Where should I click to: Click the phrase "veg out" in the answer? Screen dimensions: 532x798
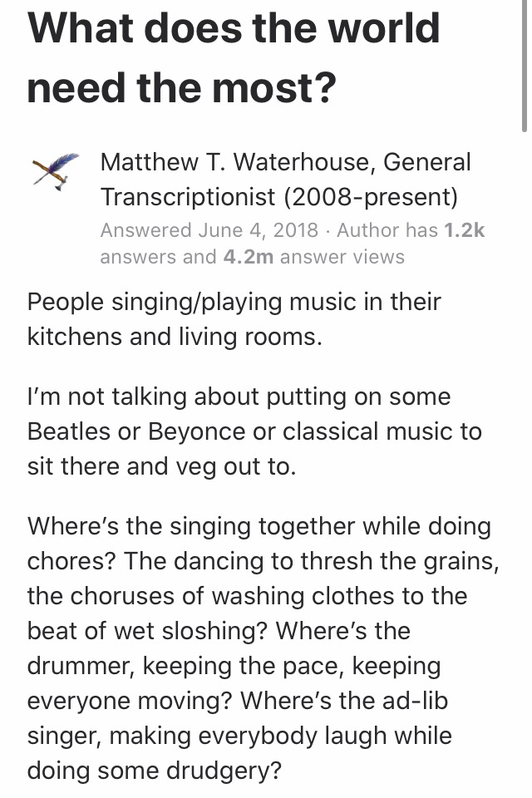tap(216, 467)
